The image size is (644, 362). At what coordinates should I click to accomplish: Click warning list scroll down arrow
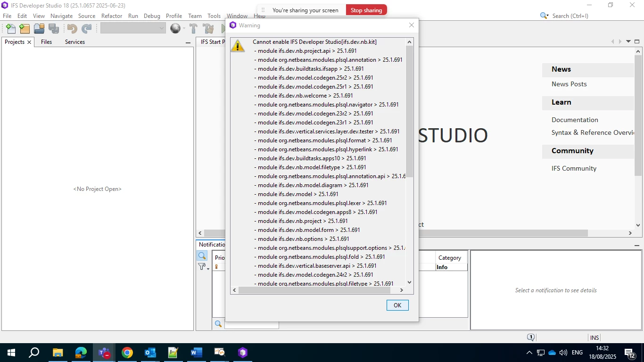[x=409, y=282]
